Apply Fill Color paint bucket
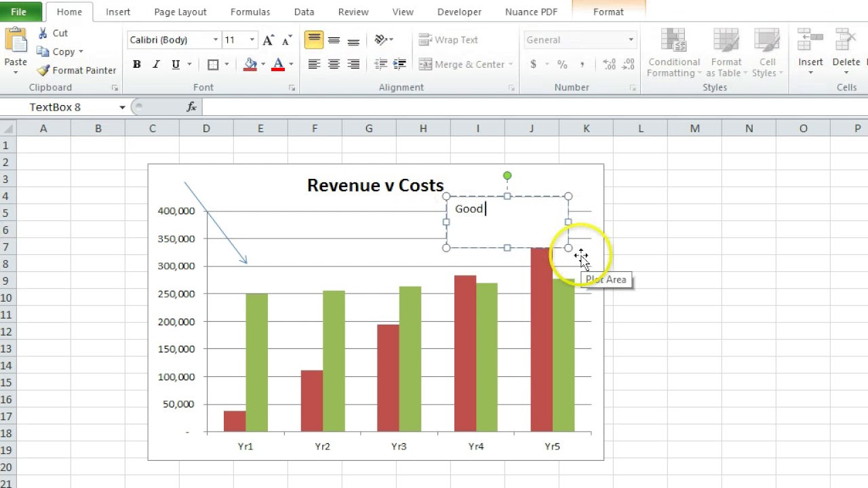 tap(250, 64)
